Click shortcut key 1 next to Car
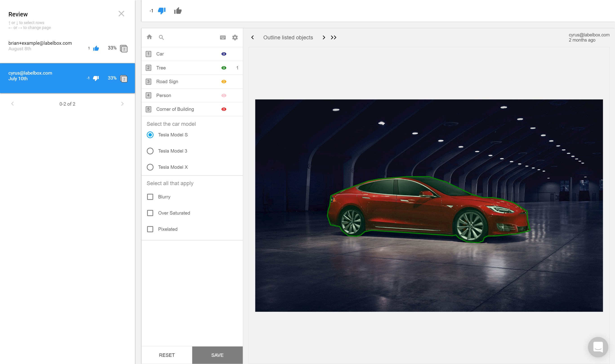615x364 pixels. [x=148, y=54]
